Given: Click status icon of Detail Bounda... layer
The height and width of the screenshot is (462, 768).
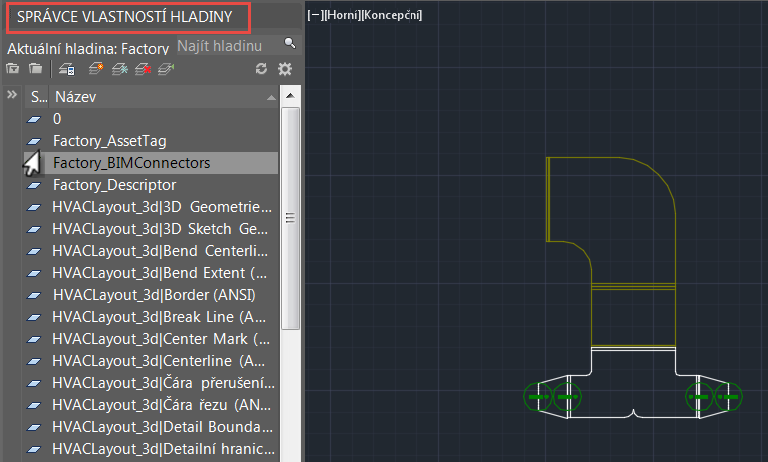Looking at the screenshot, I should tap(34, 427).
